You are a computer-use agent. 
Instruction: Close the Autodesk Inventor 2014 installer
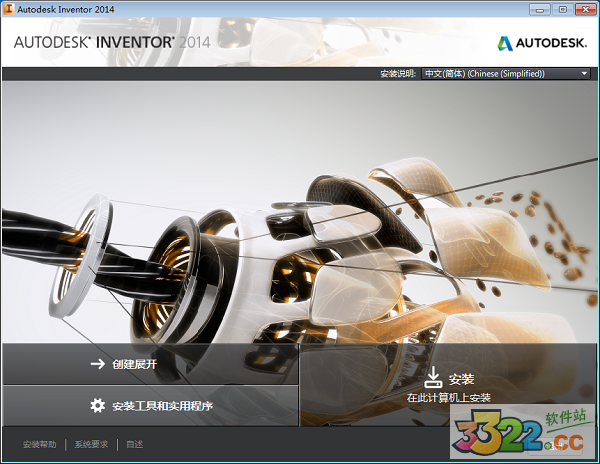585,10
